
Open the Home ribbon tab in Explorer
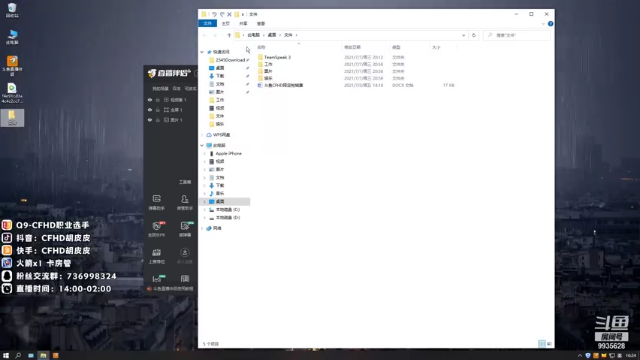pyautogui.click(x=225, y=24)
